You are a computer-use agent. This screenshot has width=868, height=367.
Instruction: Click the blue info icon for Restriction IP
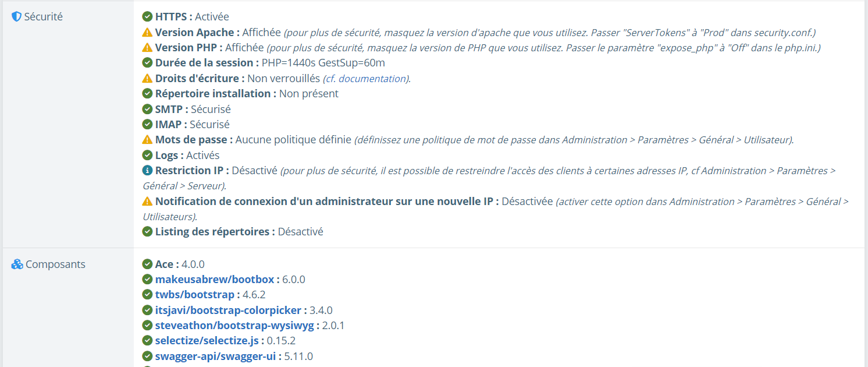[x=148, y=171]
